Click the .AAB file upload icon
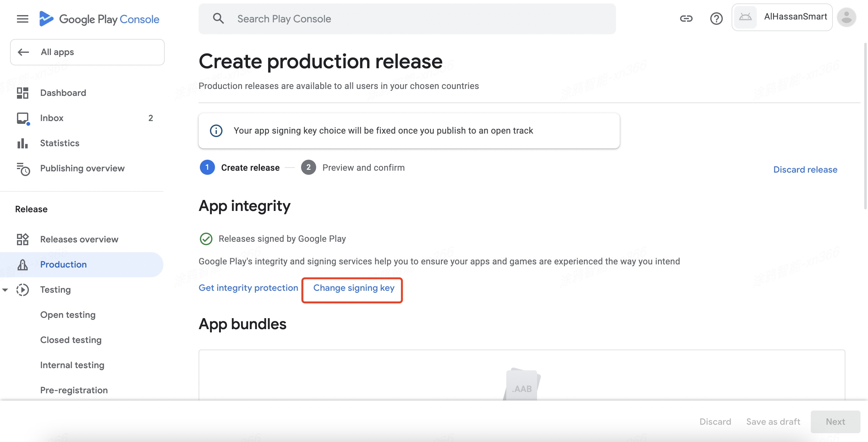Screen dimensions: 868x442 [522, 384]
